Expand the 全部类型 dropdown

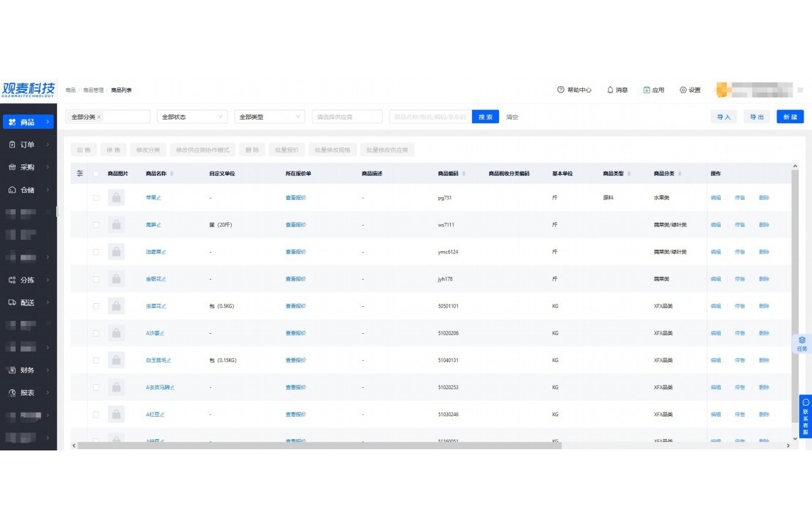pyautogui.click(x=269, y=117)
